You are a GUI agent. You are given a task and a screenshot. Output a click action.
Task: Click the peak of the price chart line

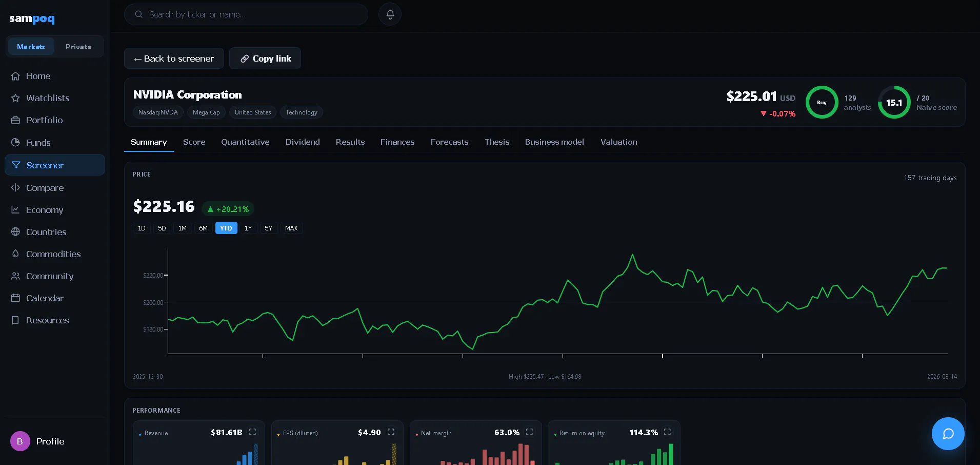(x=632, y=255)
